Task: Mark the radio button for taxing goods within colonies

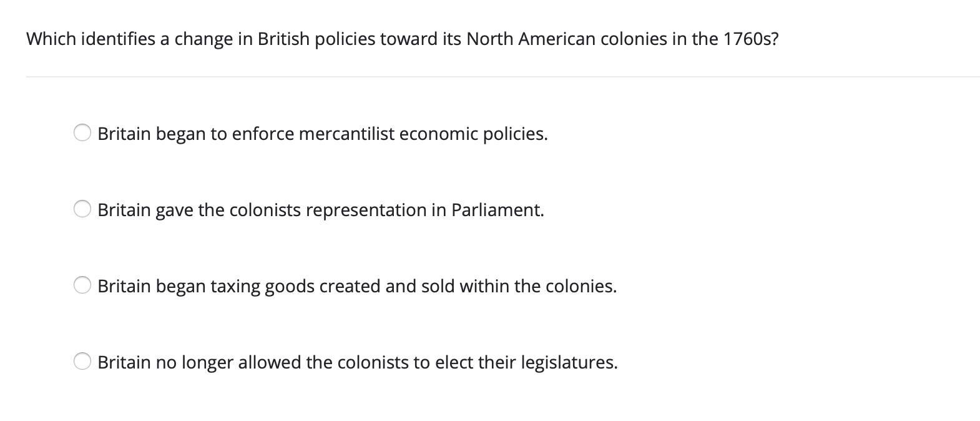Action: click(82, 285)
